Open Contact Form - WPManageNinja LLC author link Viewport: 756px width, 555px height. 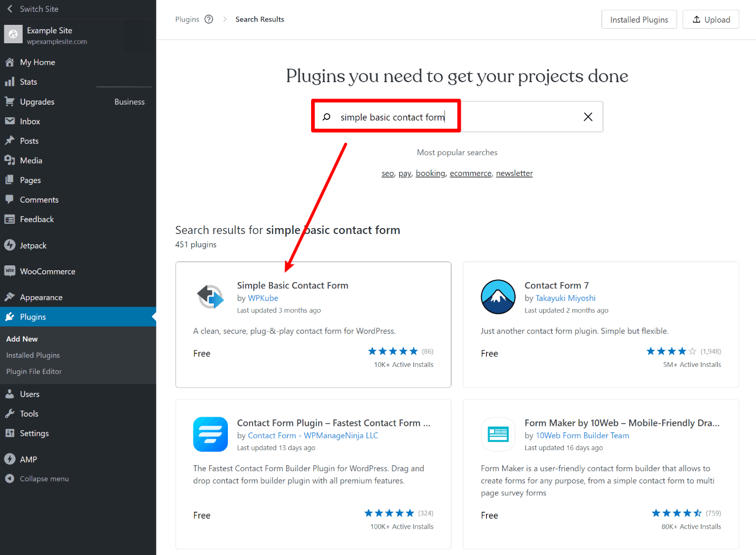(313, 435)
